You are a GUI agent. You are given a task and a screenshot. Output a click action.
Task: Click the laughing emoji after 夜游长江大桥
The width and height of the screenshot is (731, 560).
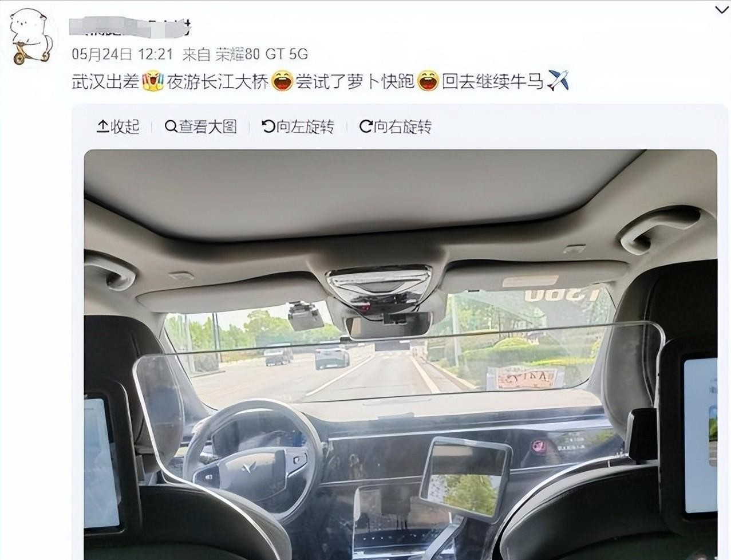pyautogui.click(x=282, y=81)
